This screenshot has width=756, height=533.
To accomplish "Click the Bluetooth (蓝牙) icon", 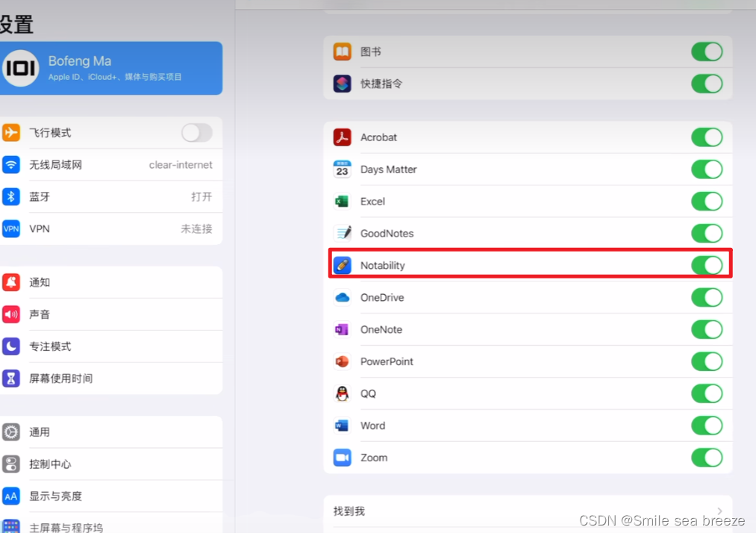I will click(x=11, y=196).
